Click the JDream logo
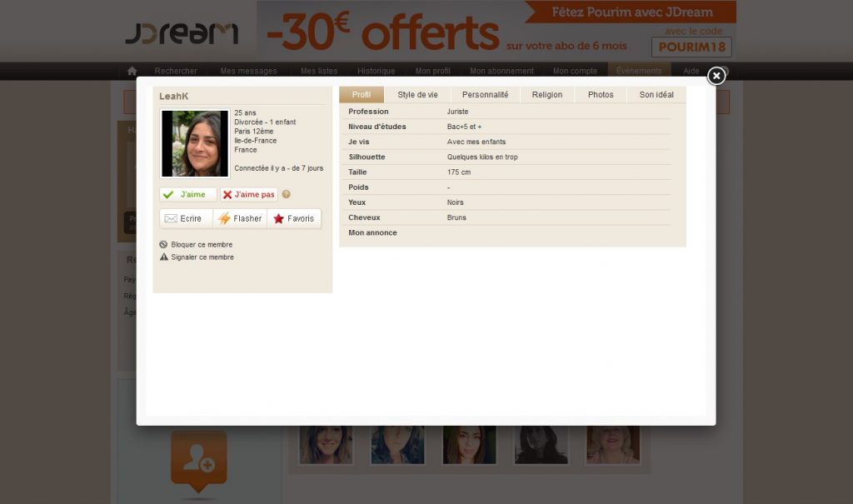The height and width of the screenshot is (504, 853). [181, 33]
